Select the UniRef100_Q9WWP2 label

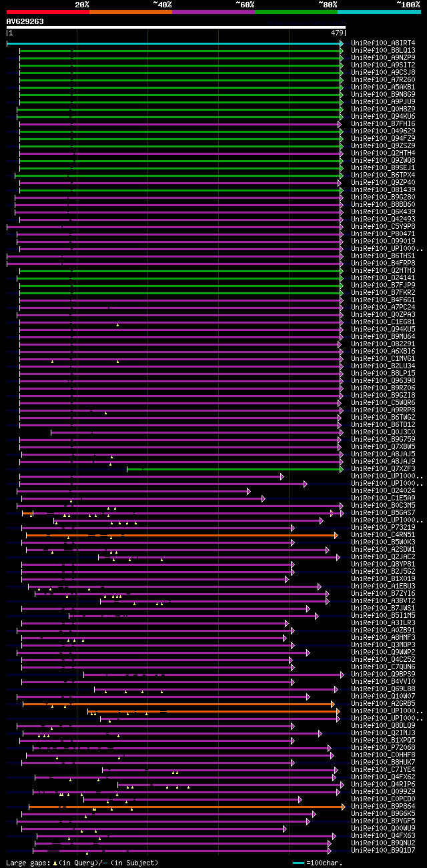coord(383,652)
